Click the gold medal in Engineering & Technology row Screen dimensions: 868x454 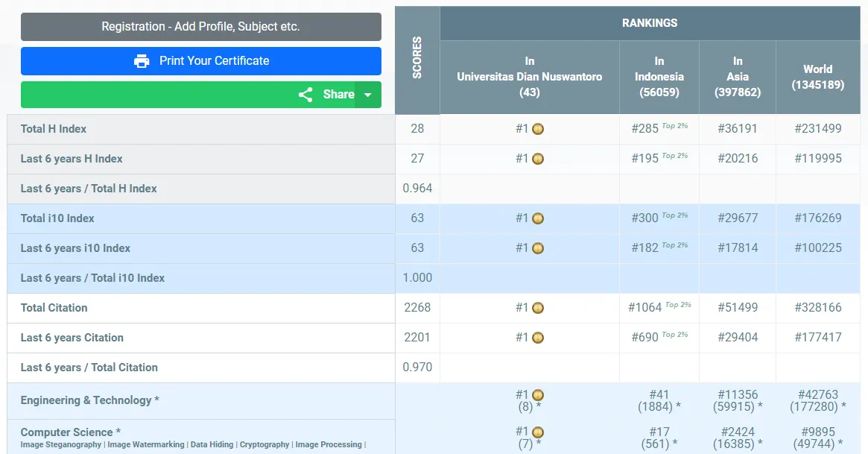point(538,395)
